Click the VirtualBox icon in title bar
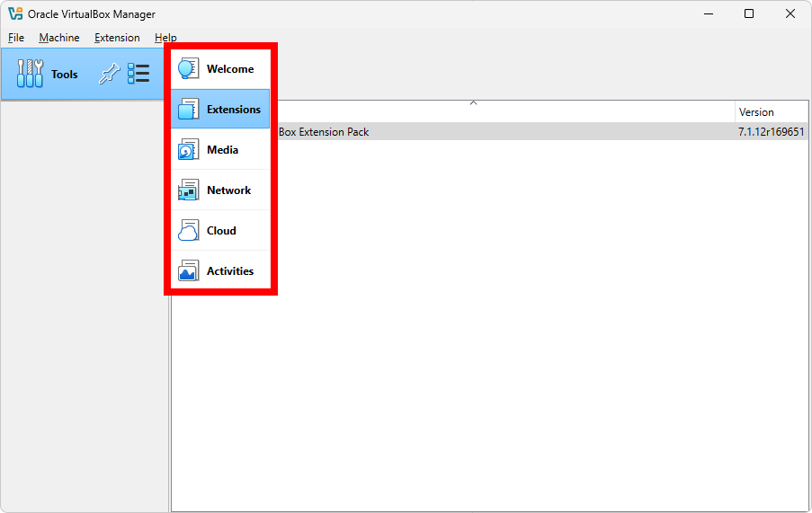Image resolution: width=812 pixels, height=513 pixels. click(15, 13)
